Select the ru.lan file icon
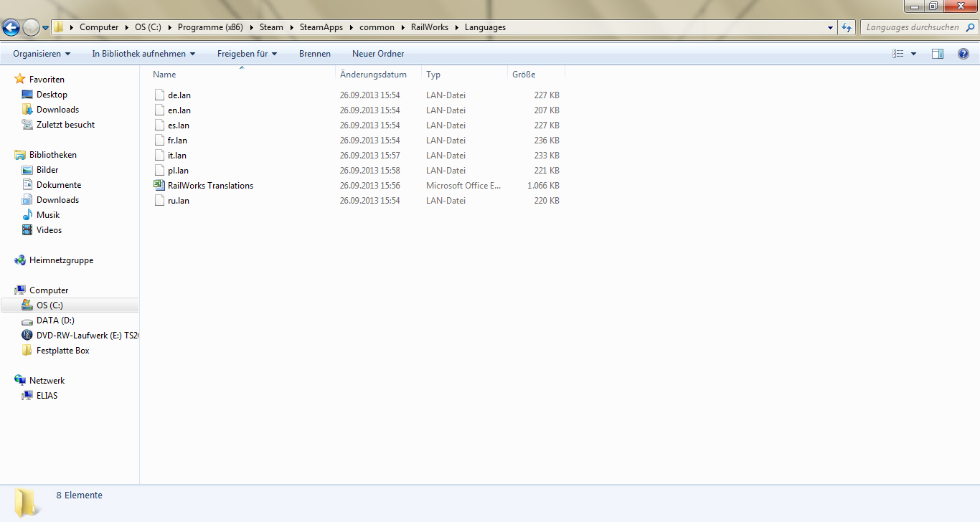 [x=160, y=201]
